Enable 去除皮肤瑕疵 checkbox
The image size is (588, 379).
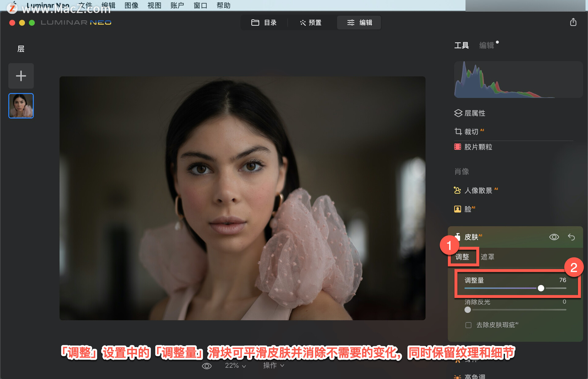tap(468, 325)
